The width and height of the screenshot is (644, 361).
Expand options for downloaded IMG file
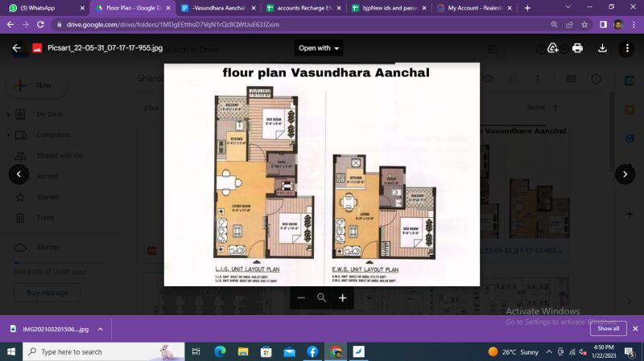coord(100,329)
